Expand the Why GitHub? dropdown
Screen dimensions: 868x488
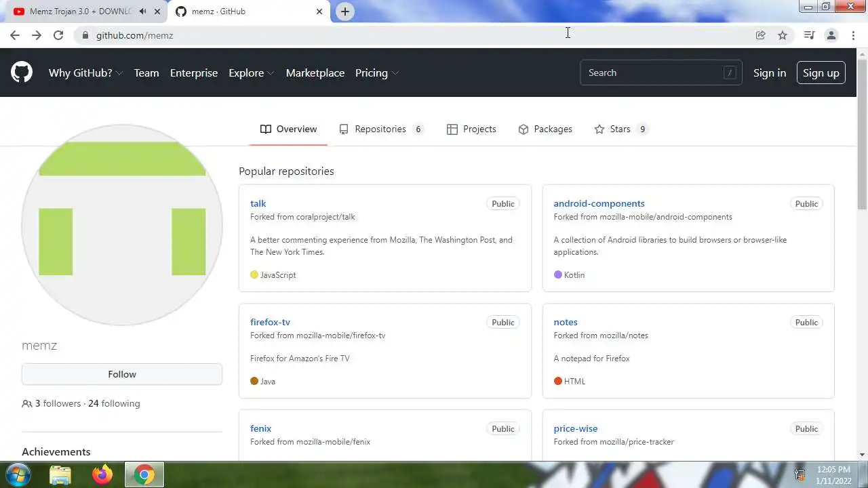click(x=85, y=73)
